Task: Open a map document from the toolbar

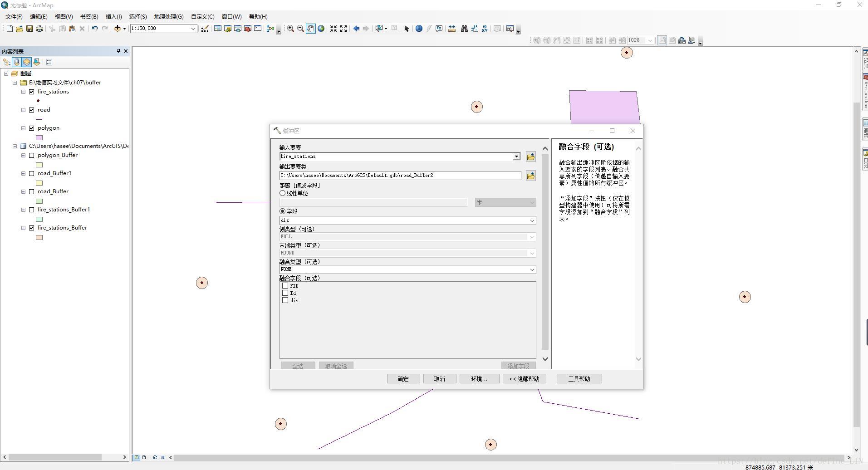Action: (x=19, y=29)
